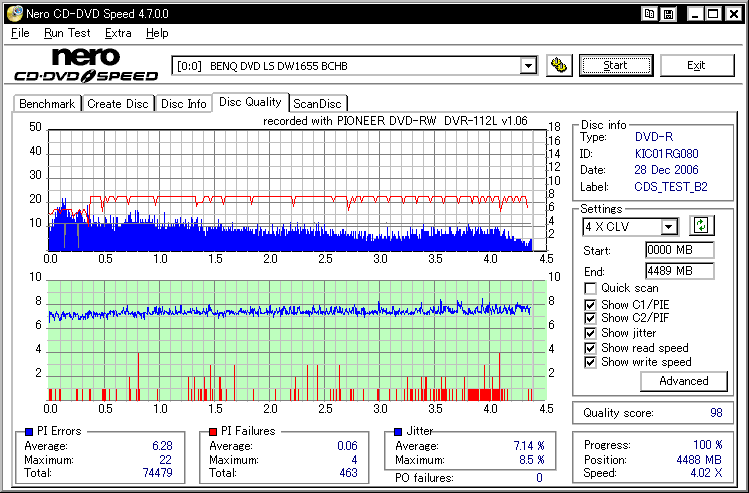This screenshot has height=493, width=749.
Task: Open the Run Test menu
Action: pyautogui.click(x=67, y=33)
